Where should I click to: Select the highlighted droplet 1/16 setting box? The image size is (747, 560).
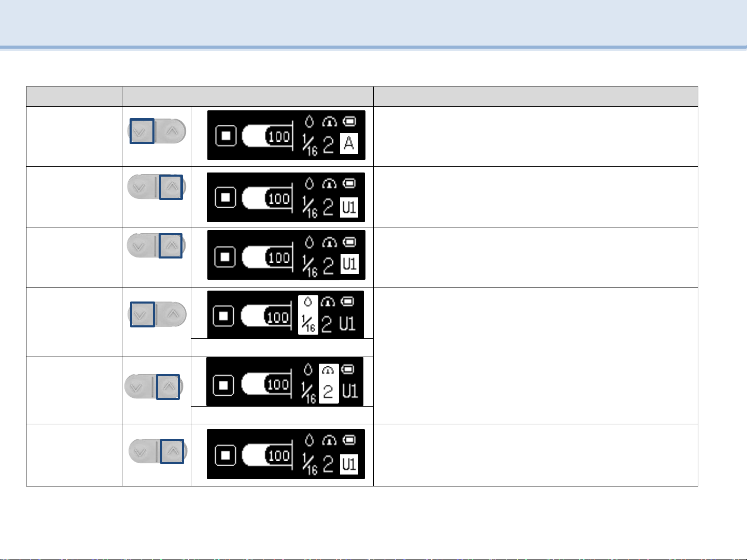click(308, 315)
